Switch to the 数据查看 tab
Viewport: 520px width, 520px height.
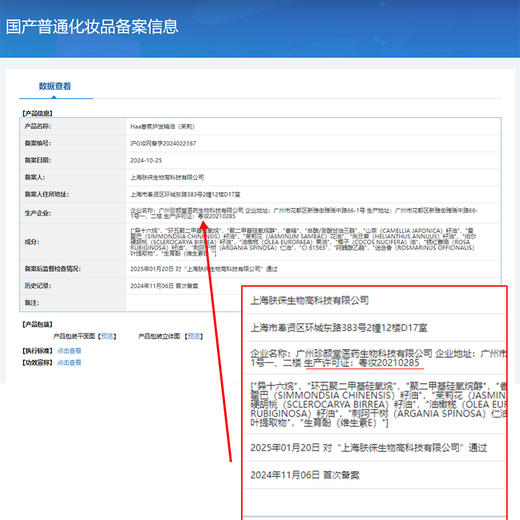55,86
